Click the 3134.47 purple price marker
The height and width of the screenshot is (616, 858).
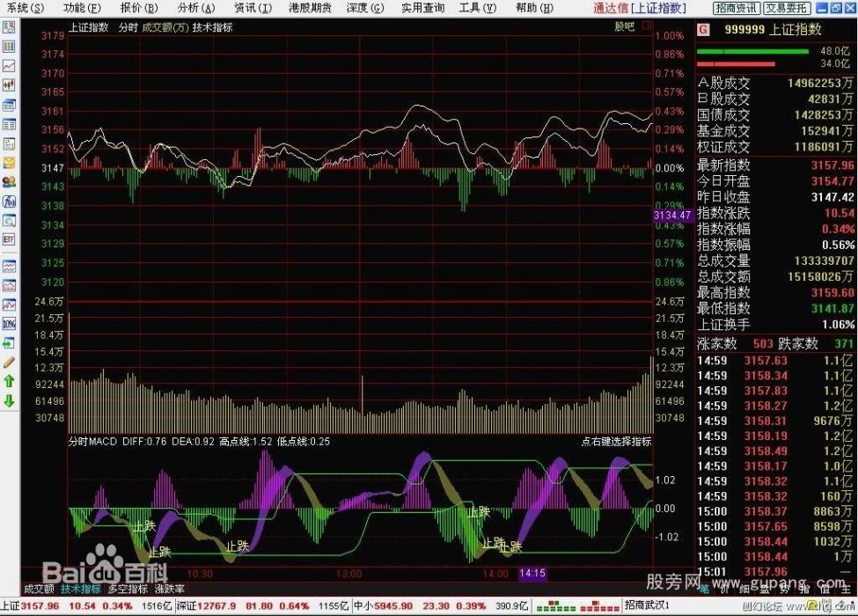[672, 215]
